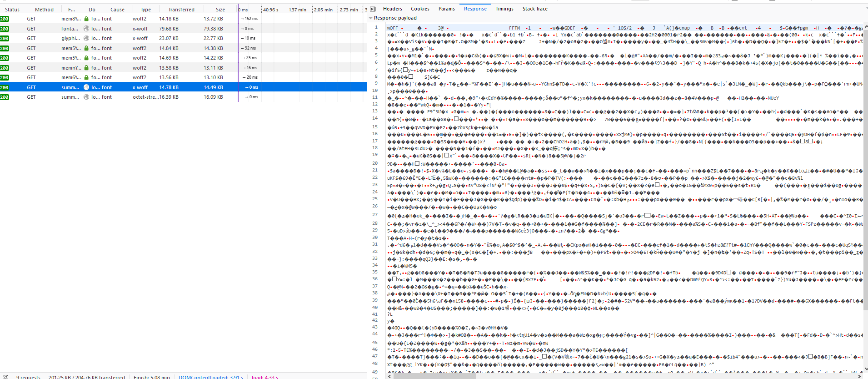Select the octet-stream summ request row
This screenshot has width=868, height=379.
click(x=183, y=97)
